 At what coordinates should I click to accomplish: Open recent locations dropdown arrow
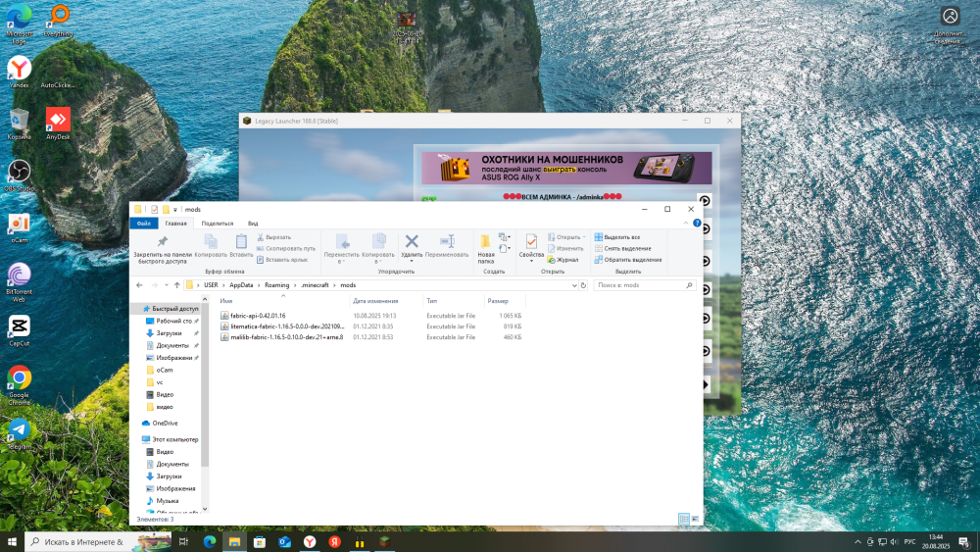point(167,285)
